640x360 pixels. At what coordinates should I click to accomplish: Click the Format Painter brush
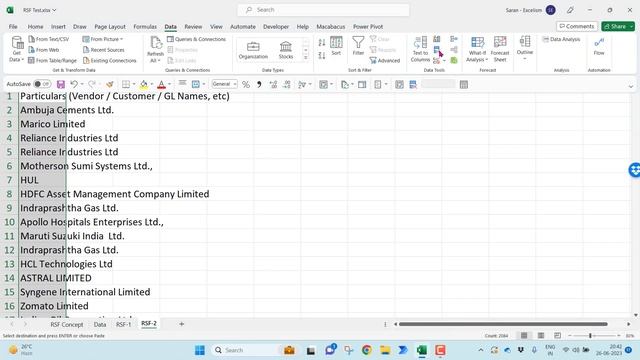point(109,84)
